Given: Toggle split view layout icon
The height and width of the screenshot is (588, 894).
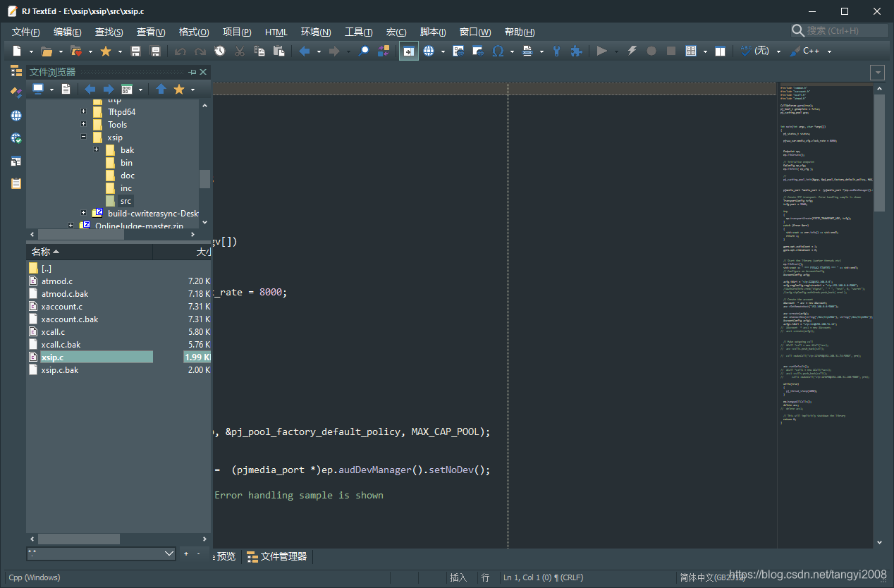Looking at the screenshot, I should pos(720,51).
